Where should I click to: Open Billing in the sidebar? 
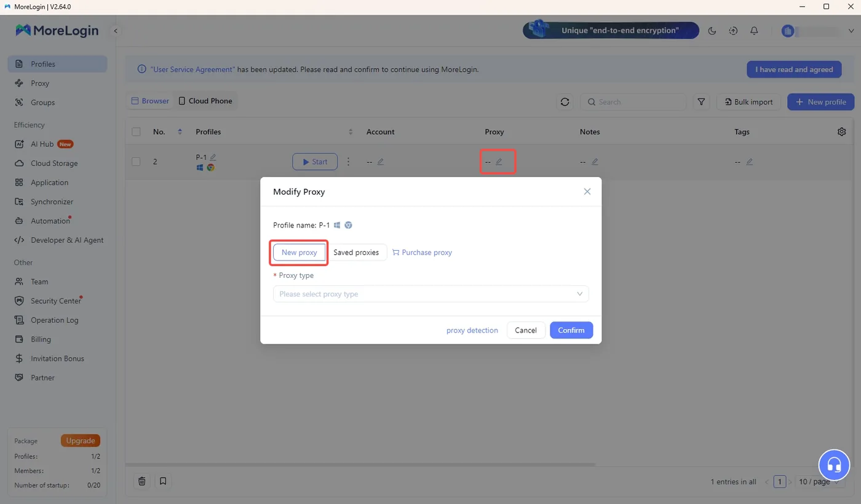(x=57, y=339)
